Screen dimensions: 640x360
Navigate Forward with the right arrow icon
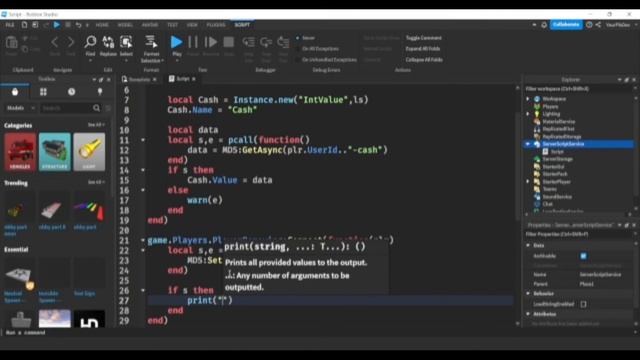71,42
